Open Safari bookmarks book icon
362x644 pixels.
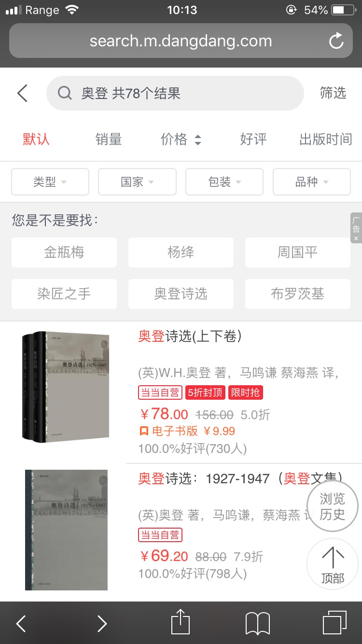click(x=257, y=623)
